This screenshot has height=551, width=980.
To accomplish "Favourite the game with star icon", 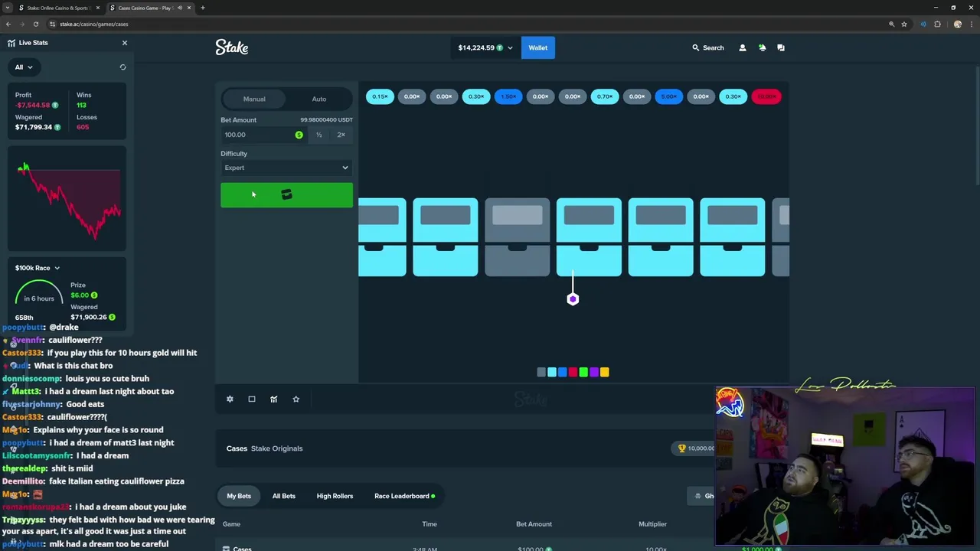I will coord(296,399).
